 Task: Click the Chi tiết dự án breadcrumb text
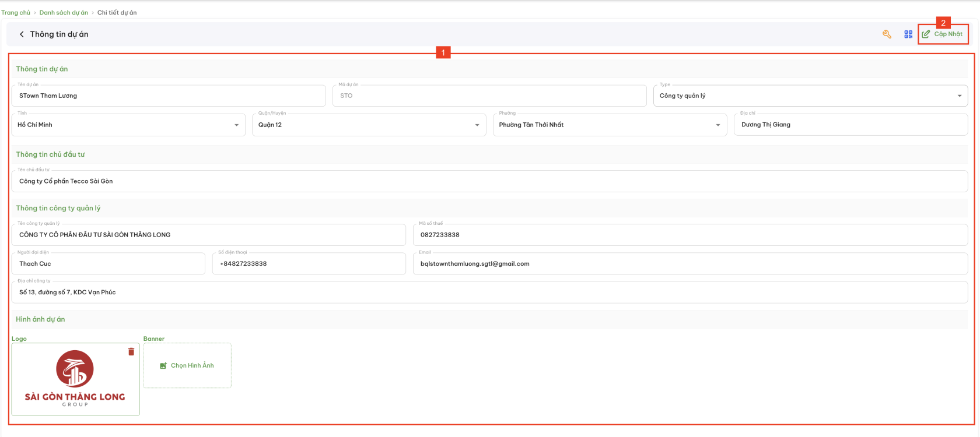tap(117, 12)
